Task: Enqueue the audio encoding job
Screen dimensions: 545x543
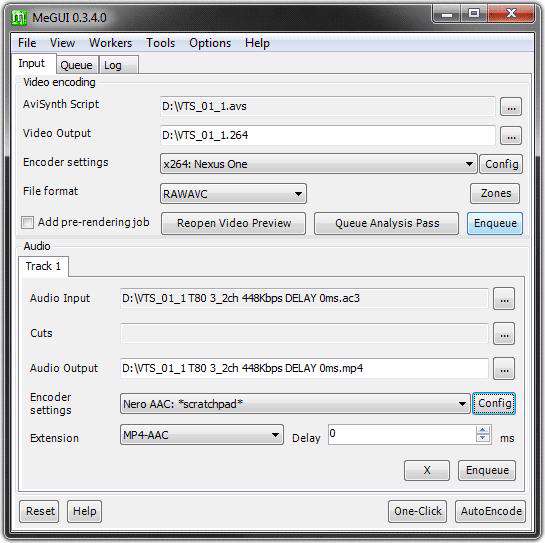Action: pyautogui.click(x=487, y=470)
